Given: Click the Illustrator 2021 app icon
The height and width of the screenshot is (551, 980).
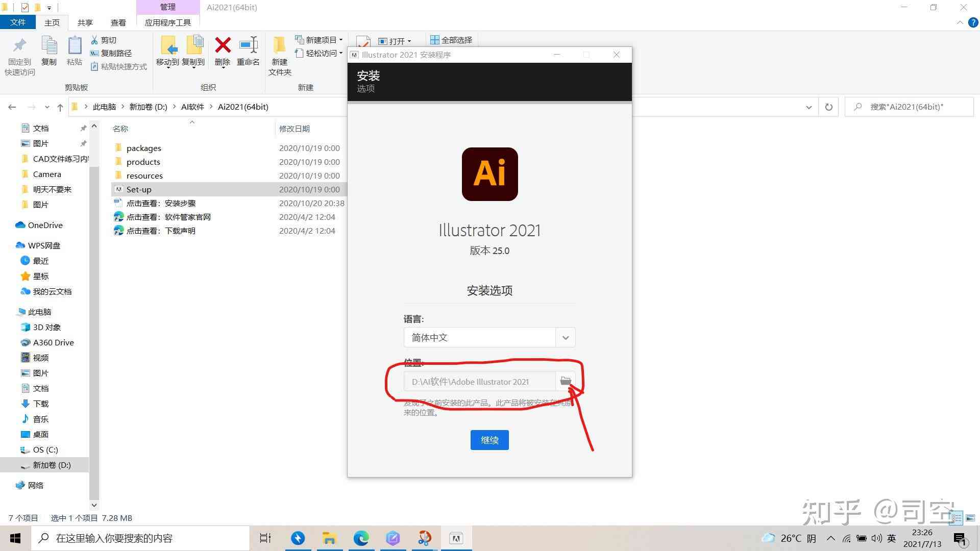Looking at the screenshot, I should pos(490,174).
